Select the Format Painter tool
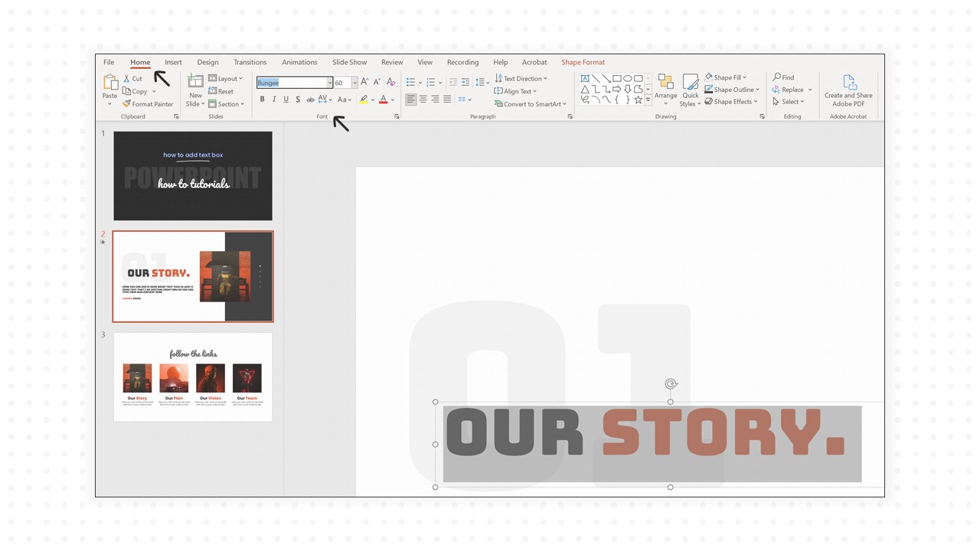The height and width of the screenshot is (551, 980). pyautogui.click(x=149, y=104)
